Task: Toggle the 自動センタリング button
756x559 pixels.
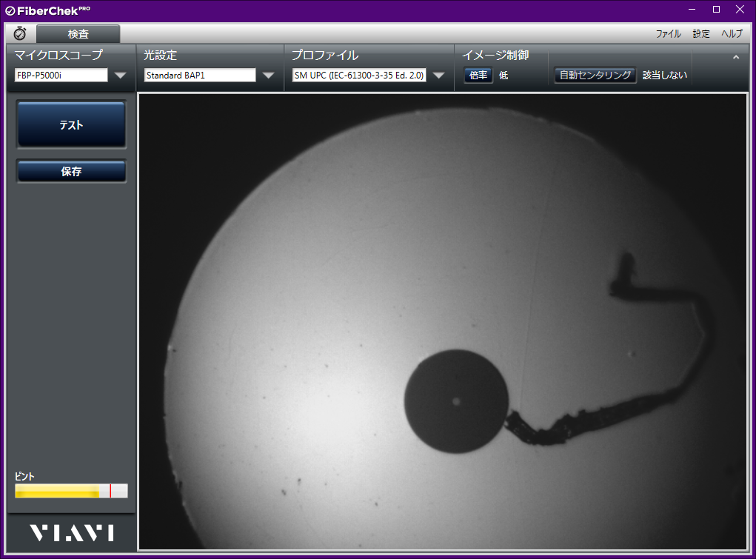Action: 595,76
